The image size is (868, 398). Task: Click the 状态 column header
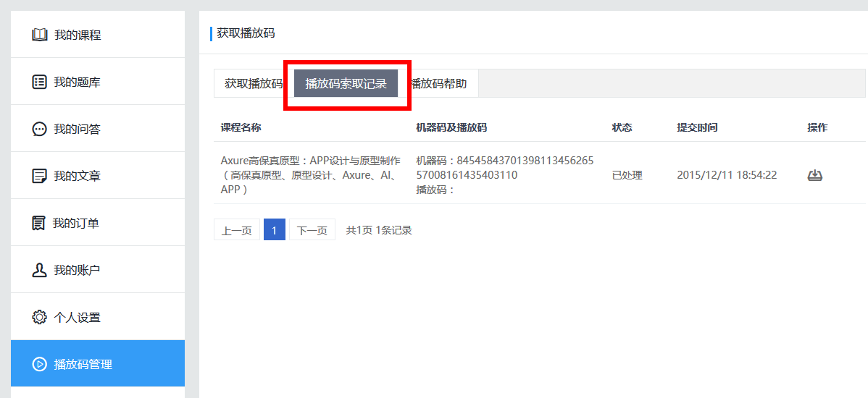[622, 127]
